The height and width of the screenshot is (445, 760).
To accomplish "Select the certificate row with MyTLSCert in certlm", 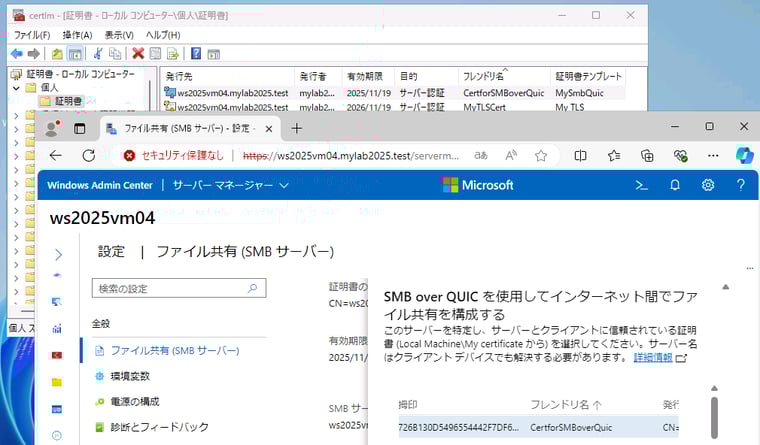I will [x=394, y=107].
